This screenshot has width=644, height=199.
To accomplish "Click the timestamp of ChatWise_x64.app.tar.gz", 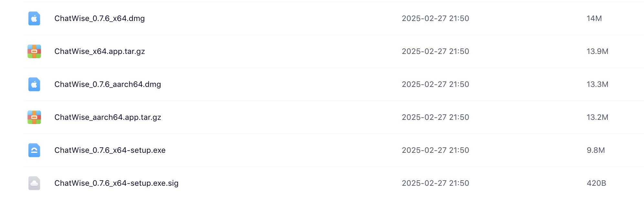I will [435, 51].
